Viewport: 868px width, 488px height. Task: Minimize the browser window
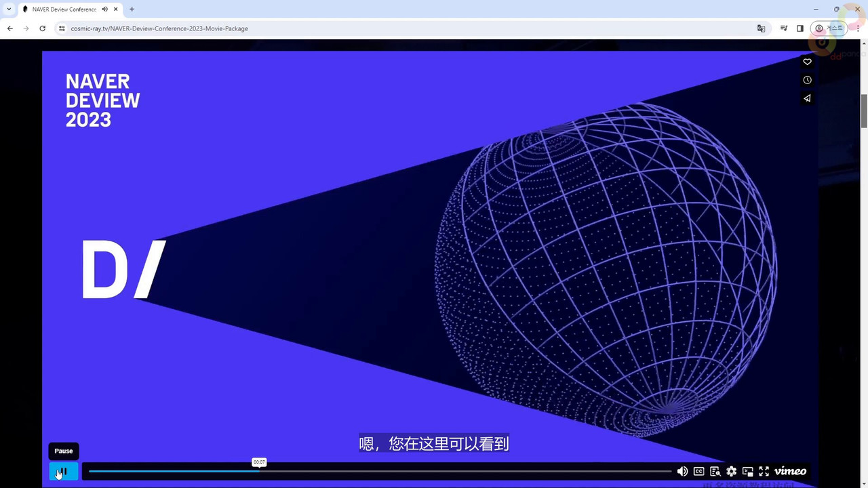[816, 9]
